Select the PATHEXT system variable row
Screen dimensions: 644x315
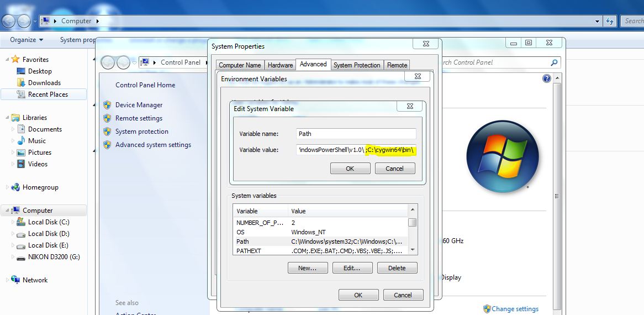[x=321, y=250]
